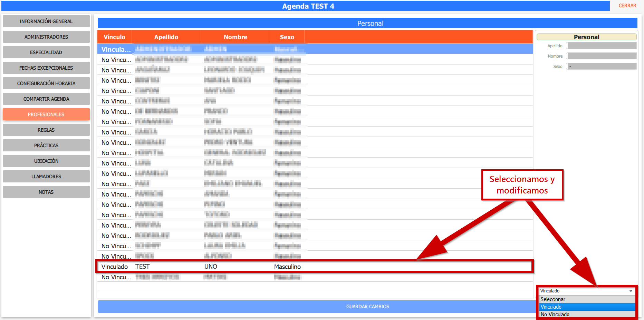The height and width of the screenshot is (320, 644).
Task: Go to Administradores section
Action: (x=46, y=37)
